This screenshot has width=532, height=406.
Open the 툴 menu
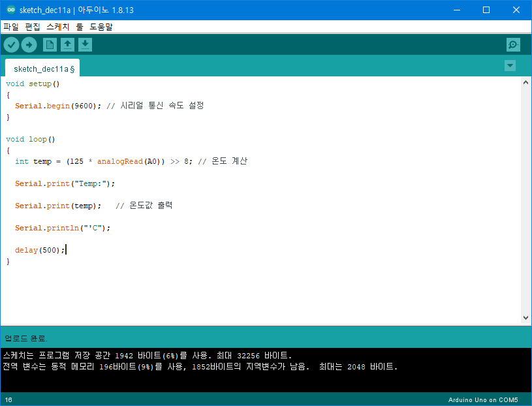click(x=80, y=27)
